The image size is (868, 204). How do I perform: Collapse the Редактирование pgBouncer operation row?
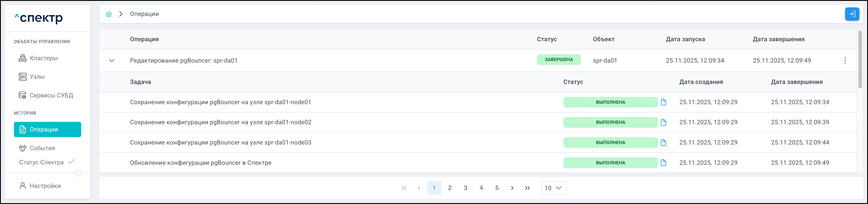point(112,61)
